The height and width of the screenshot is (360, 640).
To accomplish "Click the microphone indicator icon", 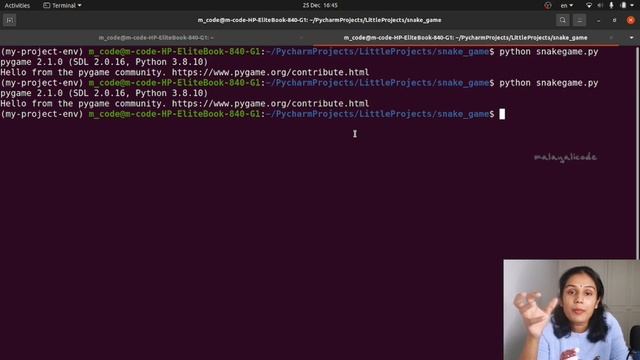I will tap(611, 5).
